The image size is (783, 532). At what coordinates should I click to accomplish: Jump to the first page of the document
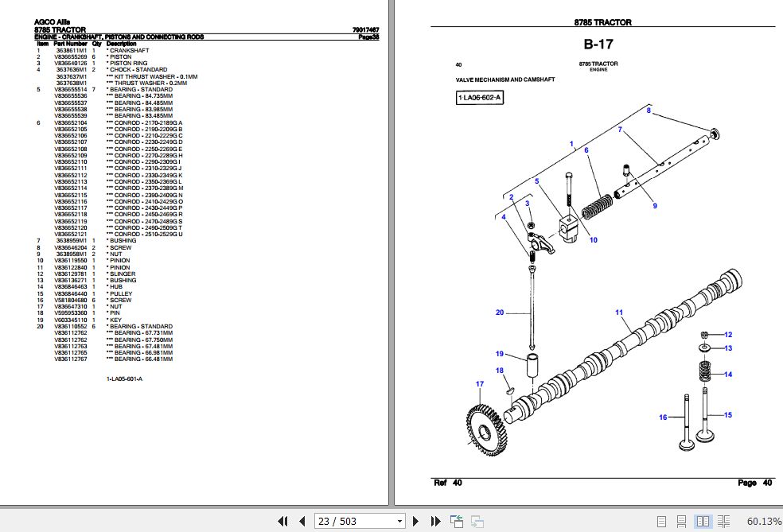click(282, 521)
